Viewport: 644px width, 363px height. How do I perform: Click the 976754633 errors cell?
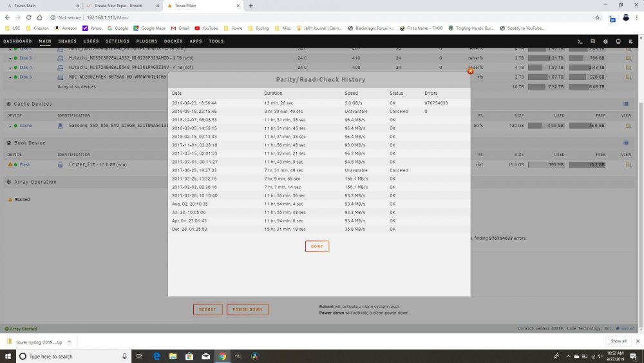[436, 103]
